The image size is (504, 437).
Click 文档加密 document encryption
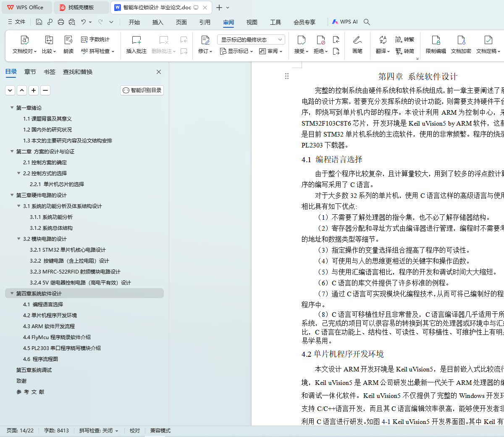pos(461,45)
